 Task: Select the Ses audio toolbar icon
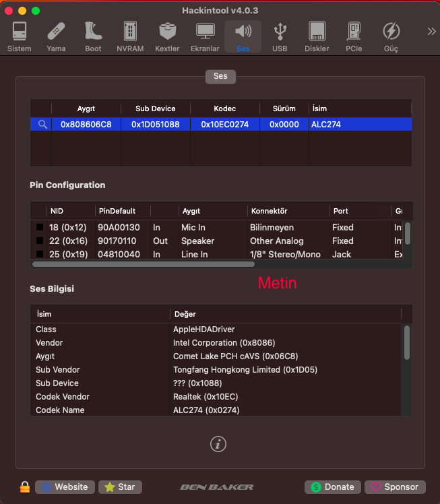click(x=243, y=36)
